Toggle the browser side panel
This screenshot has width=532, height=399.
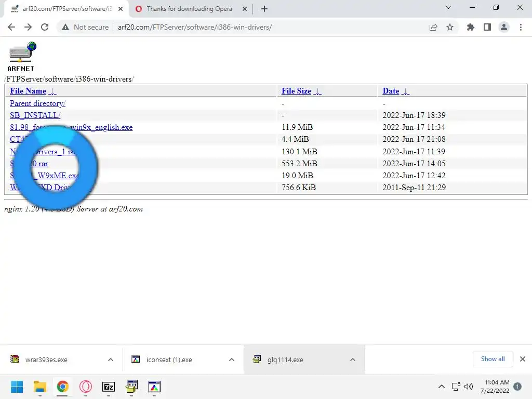pyautogui.click(x=487, y=27)
